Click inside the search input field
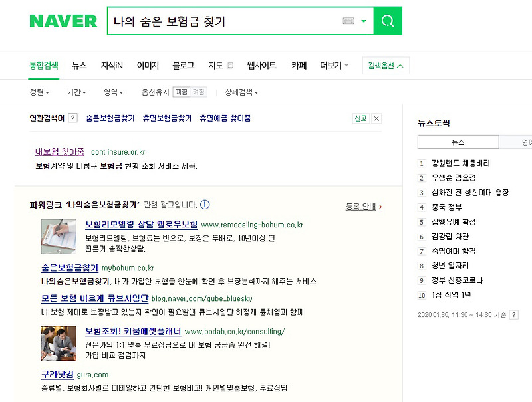532x402 pixels. pos(224,21)
